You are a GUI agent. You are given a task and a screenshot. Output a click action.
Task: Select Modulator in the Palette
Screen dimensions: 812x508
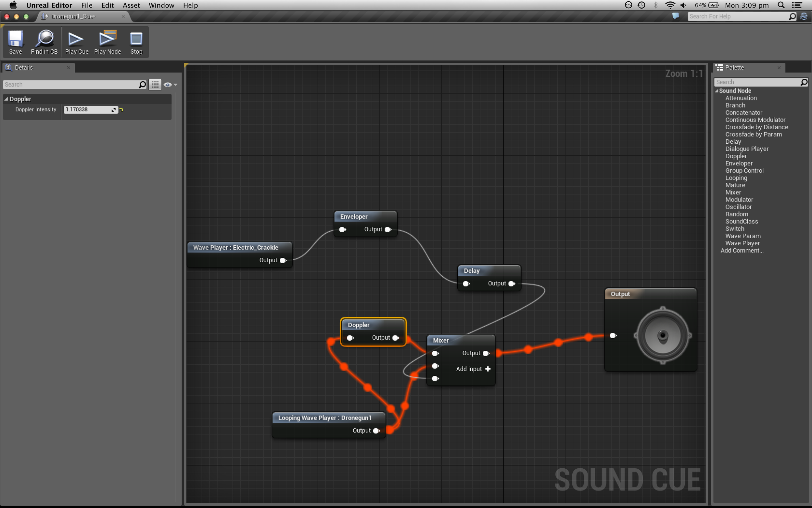tap(739, 200)
